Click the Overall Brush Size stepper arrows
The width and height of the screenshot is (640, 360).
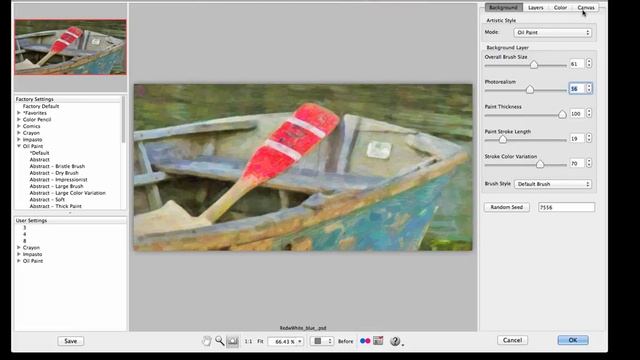pos(589,63)
